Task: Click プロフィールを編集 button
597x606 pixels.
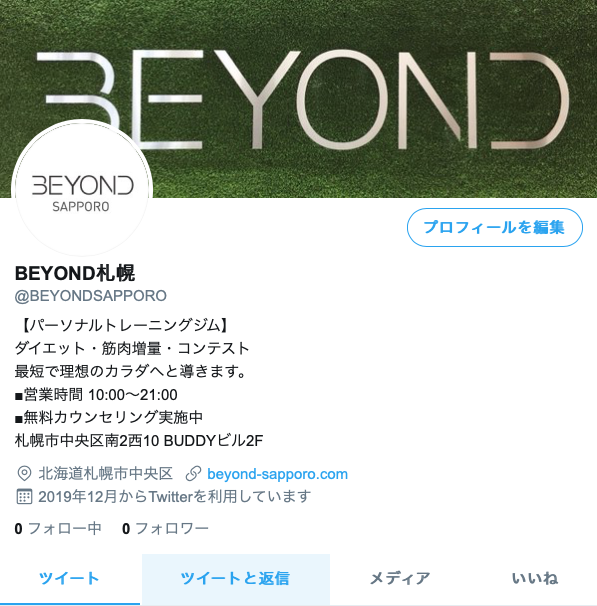Action: [x=495, y=227]
